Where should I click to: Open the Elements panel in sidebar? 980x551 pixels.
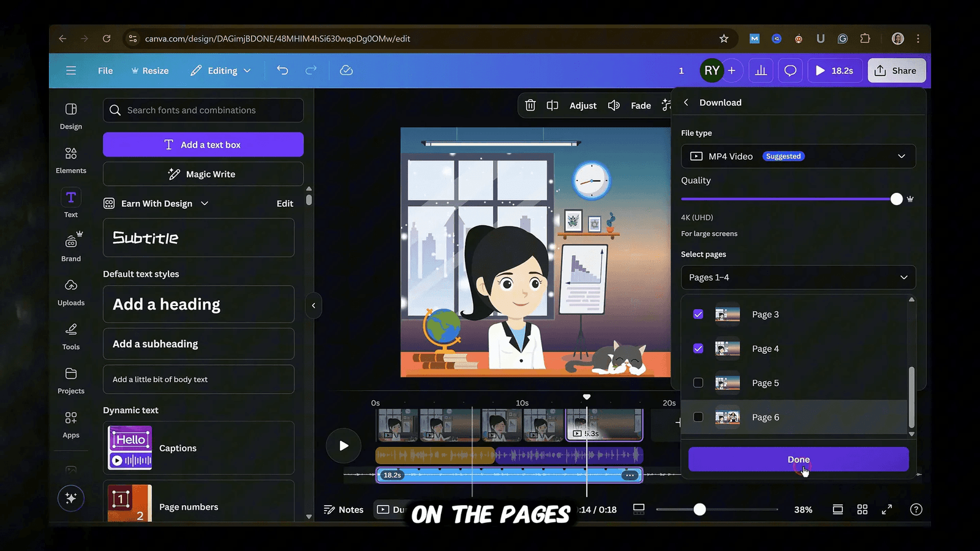click(x=71, y=160)
